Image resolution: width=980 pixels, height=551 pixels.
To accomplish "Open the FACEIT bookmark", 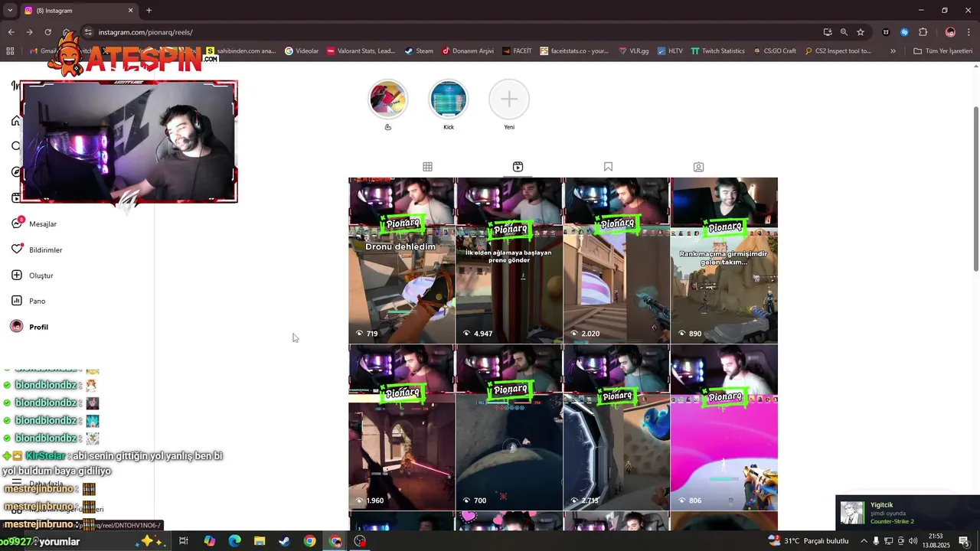I will tap(517, 51).
